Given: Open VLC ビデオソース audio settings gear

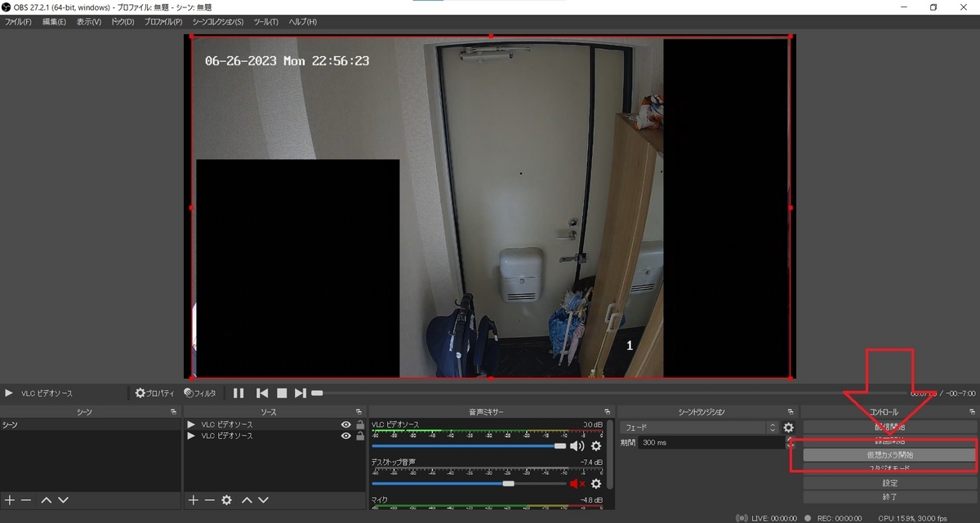Looking at the screenshot, I should click(596, 446).
